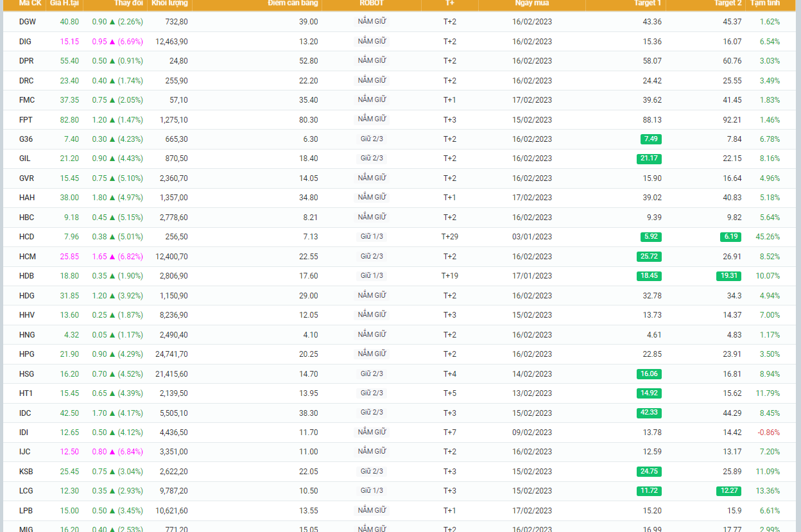Click the green 42.33 badge for IDC
Image resolution: width=801 pixels, height=532 pixels.
pos(650,413)
